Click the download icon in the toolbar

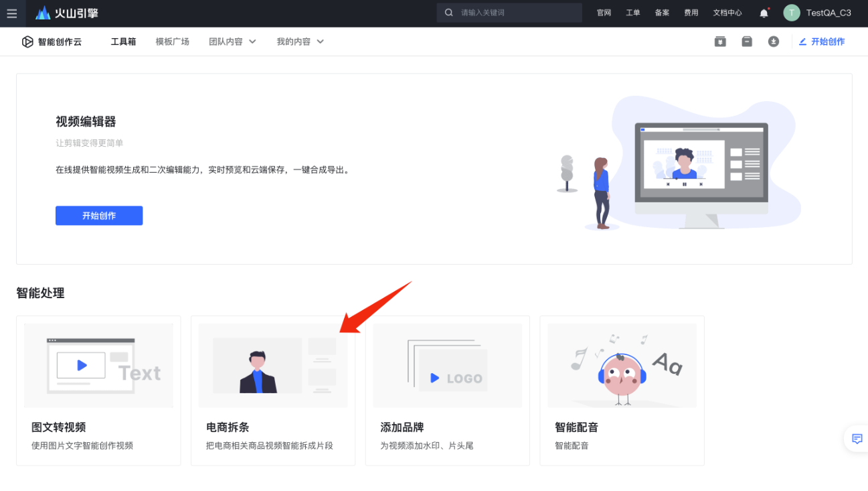774,41
